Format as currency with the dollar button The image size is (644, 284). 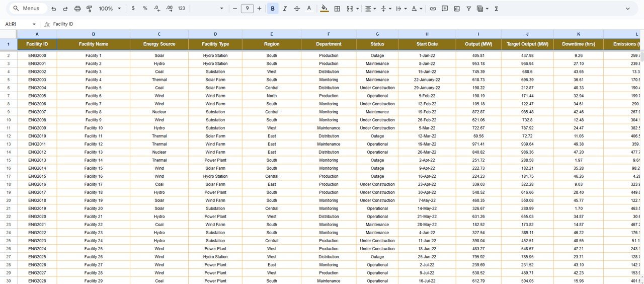[133, 9]
